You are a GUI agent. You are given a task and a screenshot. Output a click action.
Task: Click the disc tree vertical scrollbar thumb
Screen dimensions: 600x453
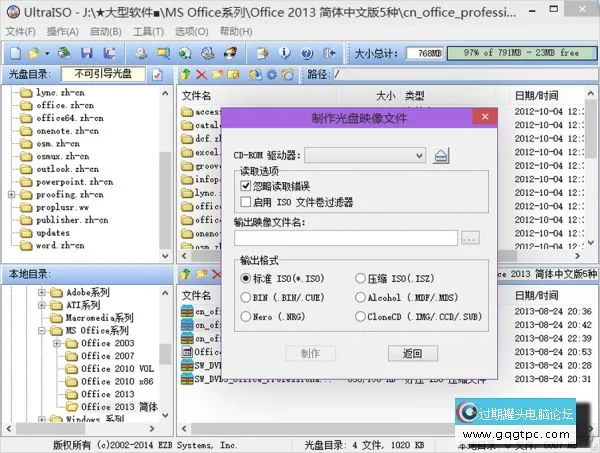coord(165,200)
